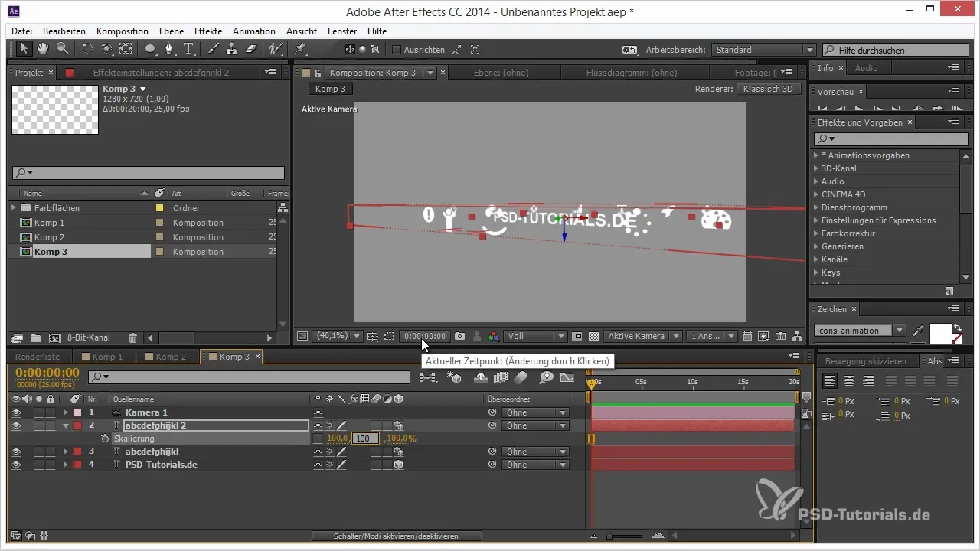
Task: Select the Clone Stamp tool
Action: coord(232,49)
